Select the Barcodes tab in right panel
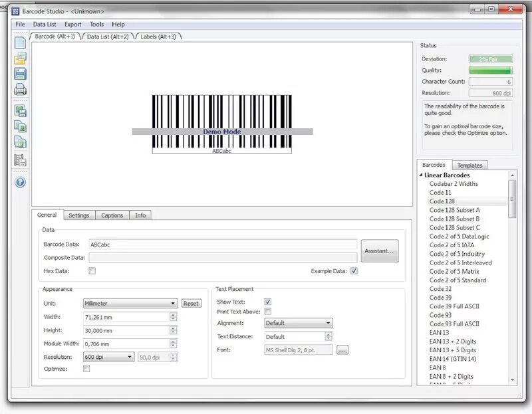The height and width of the screenshot is (414, 532). 434,165
